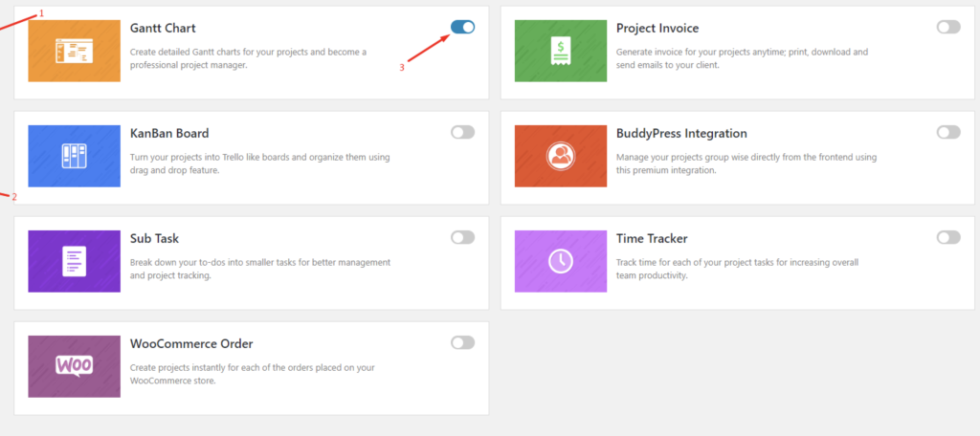The width and height of the screenshot is (980, 436).
Task: Switch on the Project Invoice toggle
Action: click(x=948, y=27)
